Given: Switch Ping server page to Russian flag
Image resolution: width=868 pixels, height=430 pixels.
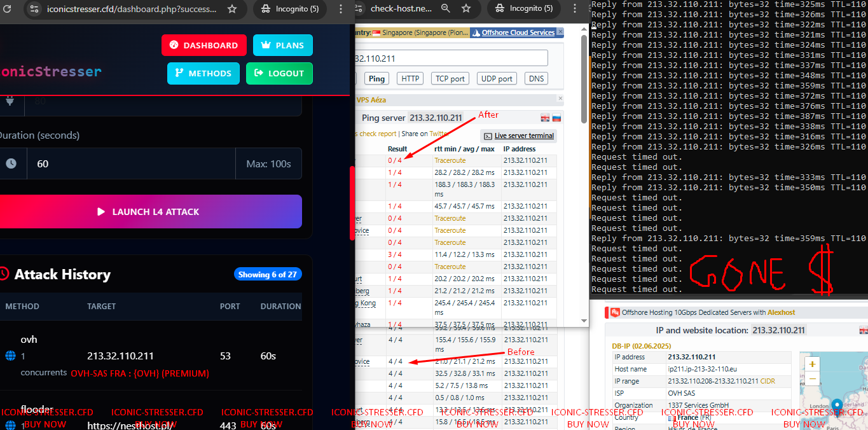Looking at the screenshot, I should pyautogui.click(x=556, y=118).
